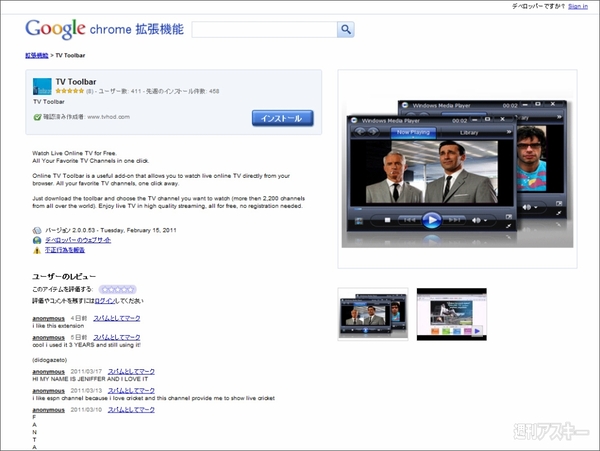Click the TV Toolbar extension icon
The width and height of the screenshot is (600, 451).
[42, 86]
